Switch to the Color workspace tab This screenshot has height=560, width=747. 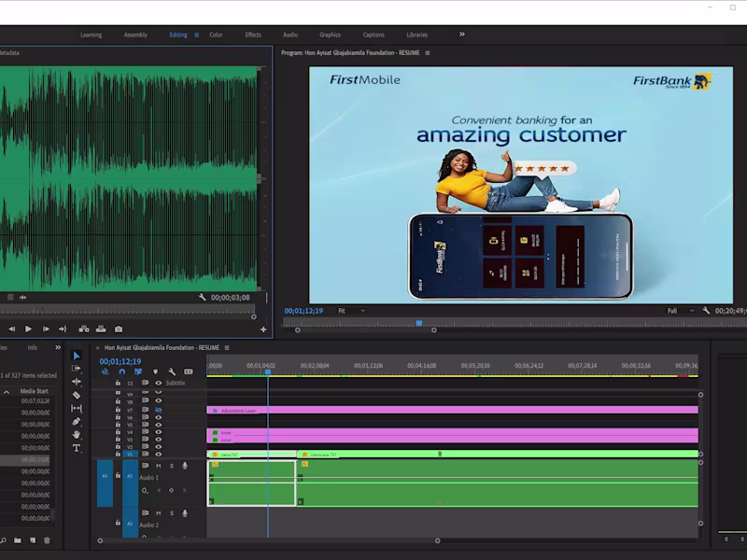click(x=216, y=35)
